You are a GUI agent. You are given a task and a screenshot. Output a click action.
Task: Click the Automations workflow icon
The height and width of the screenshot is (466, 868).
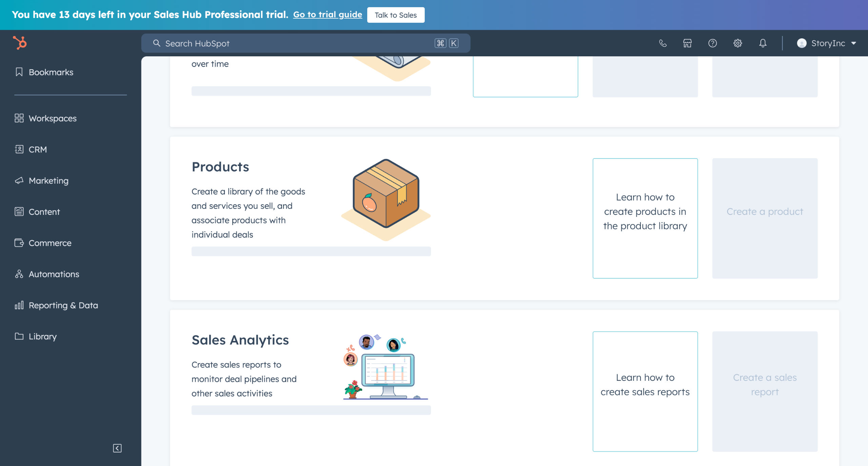(x=19, y=274)
